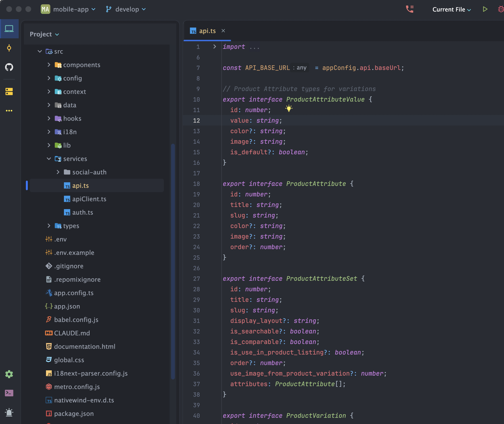Open the Current File run configuration dropdown

tap(451, 9)
